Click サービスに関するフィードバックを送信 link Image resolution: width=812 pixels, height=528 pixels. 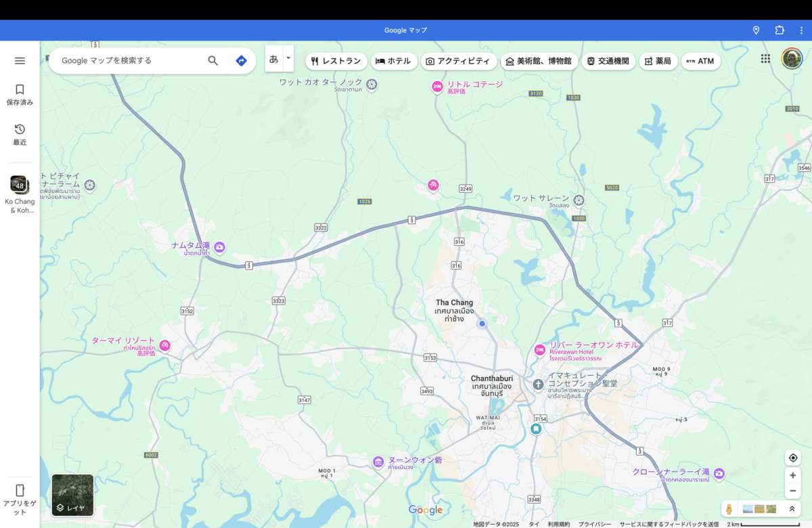(669, 524)
